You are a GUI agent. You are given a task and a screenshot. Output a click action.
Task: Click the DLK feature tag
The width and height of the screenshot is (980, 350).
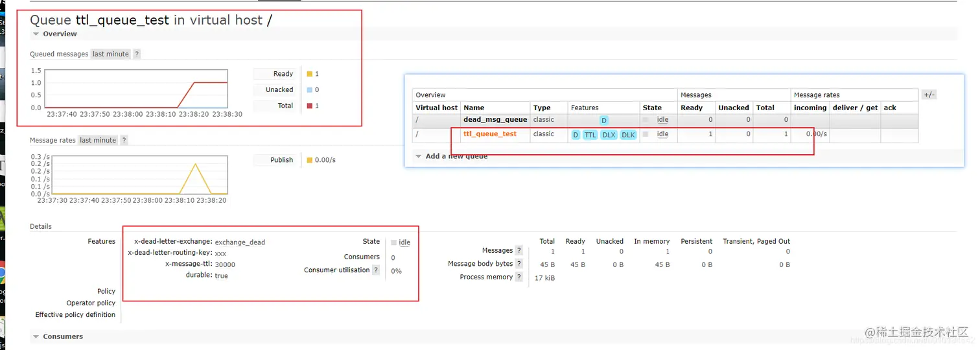[629, 135]
